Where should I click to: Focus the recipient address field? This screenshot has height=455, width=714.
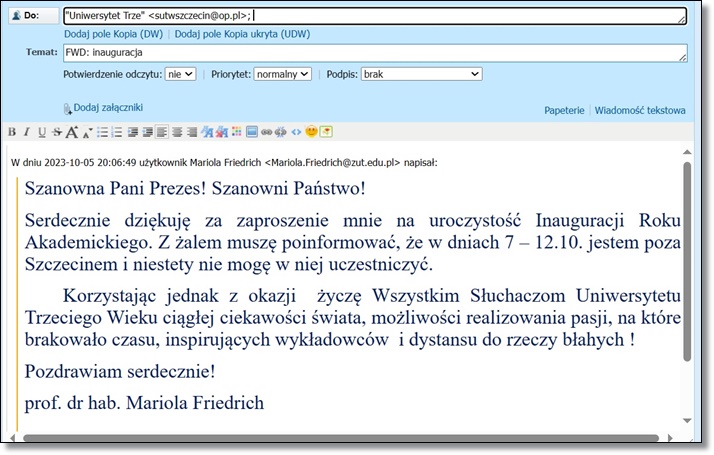(375, 16)
